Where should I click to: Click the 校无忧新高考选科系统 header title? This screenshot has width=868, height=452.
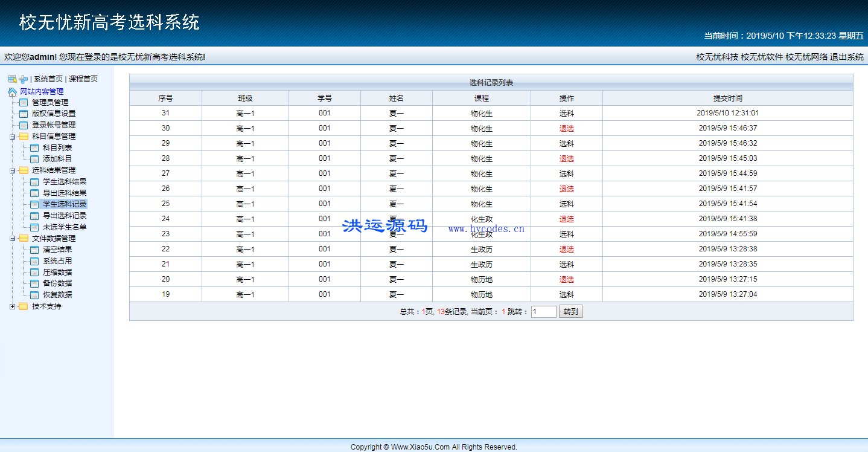109,23
